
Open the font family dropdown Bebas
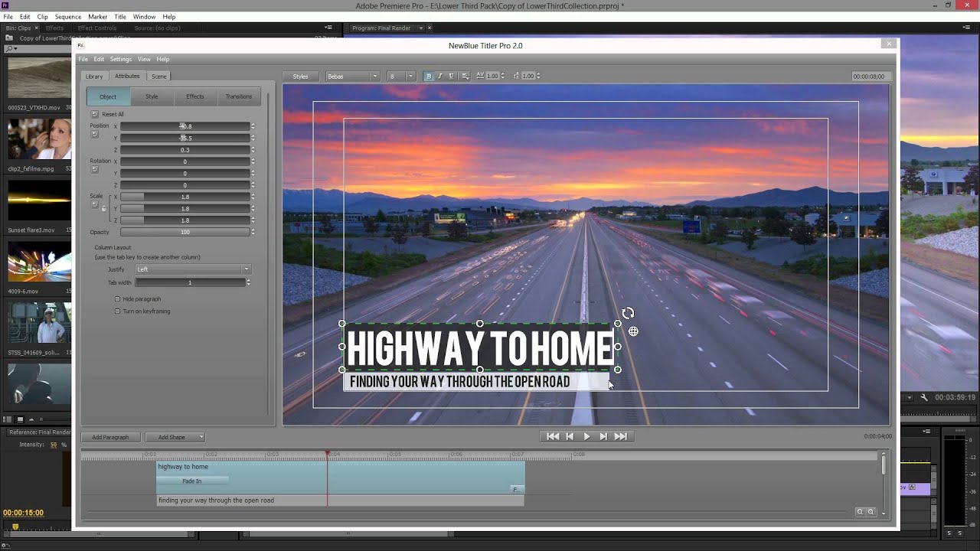(352, 76)
